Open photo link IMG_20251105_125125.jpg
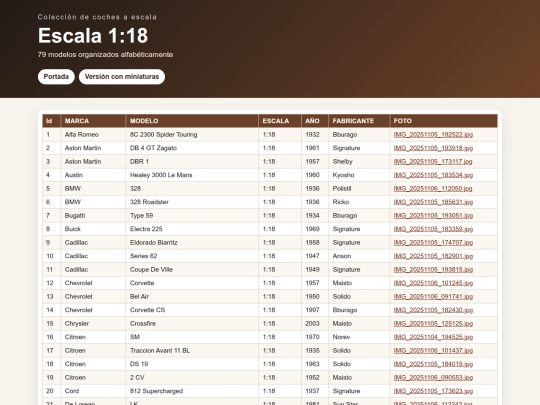Image resolution: width=540 pixels, height=405 pixels. [x=433, y=324]
